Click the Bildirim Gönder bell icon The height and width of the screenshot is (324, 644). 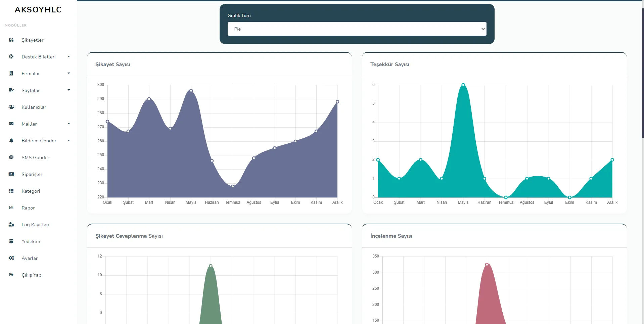(11, 141)
